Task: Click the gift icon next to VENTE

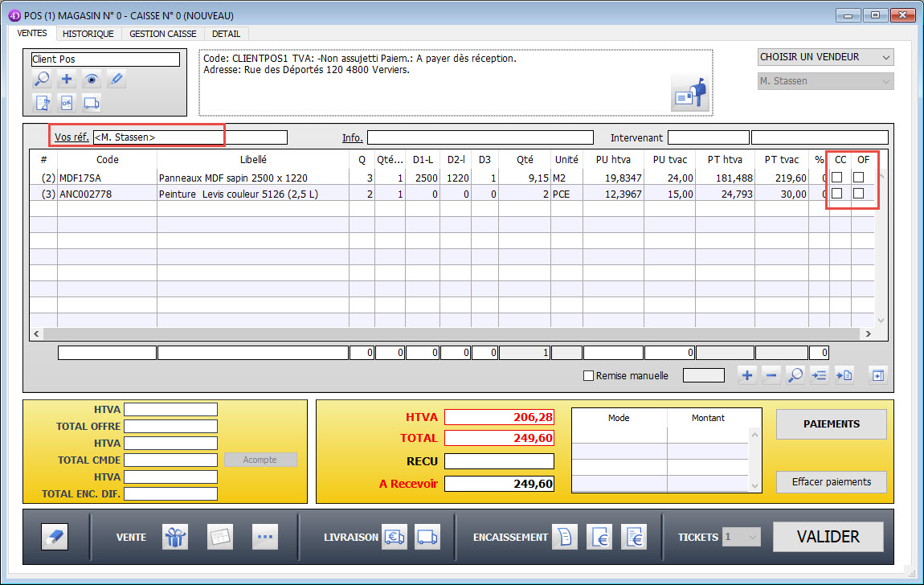Action: coord(174,537)
